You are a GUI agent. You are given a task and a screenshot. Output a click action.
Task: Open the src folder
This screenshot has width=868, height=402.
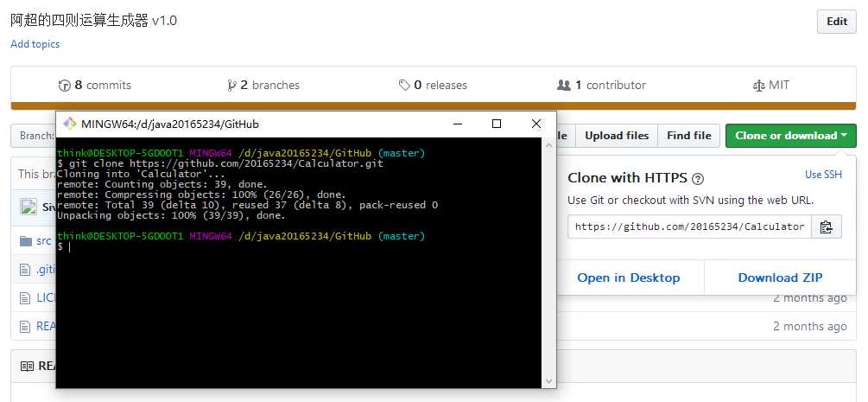tap(43, 241)
